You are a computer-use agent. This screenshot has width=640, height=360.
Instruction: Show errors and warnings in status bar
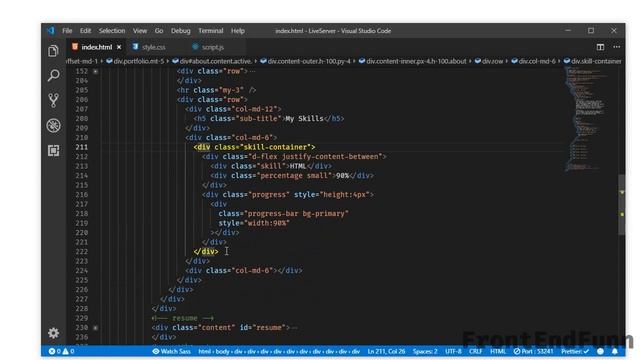pyautogui.click(x=61, y=351)
